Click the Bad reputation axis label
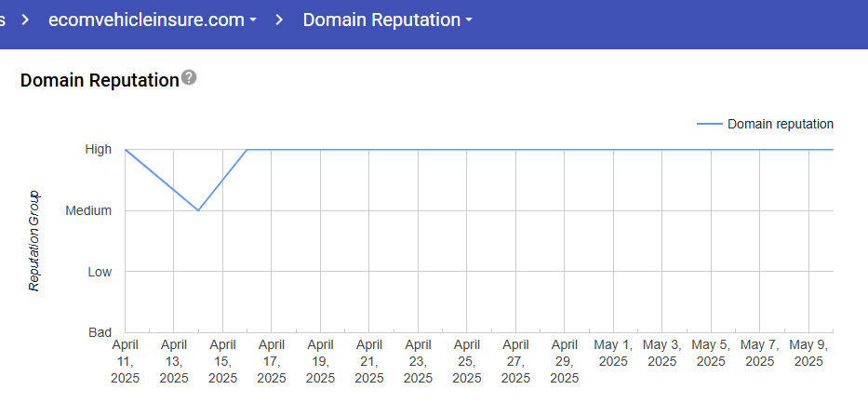Viewport: 868px width, 403px height. 100,332
